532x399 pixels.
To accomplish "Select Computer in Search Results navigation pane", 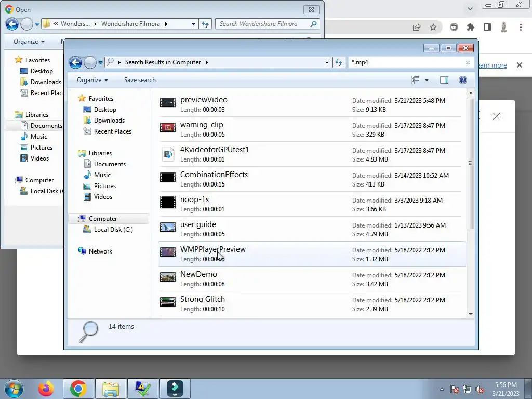I will click(103, 219).
